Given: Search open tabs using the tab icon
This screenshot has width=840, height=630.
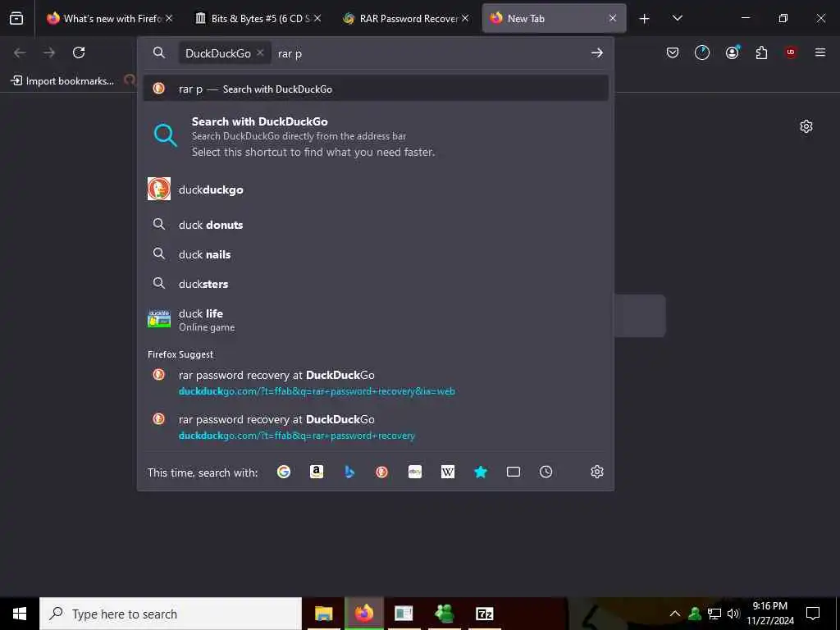Looking at the screenshot, I should 514,472.
